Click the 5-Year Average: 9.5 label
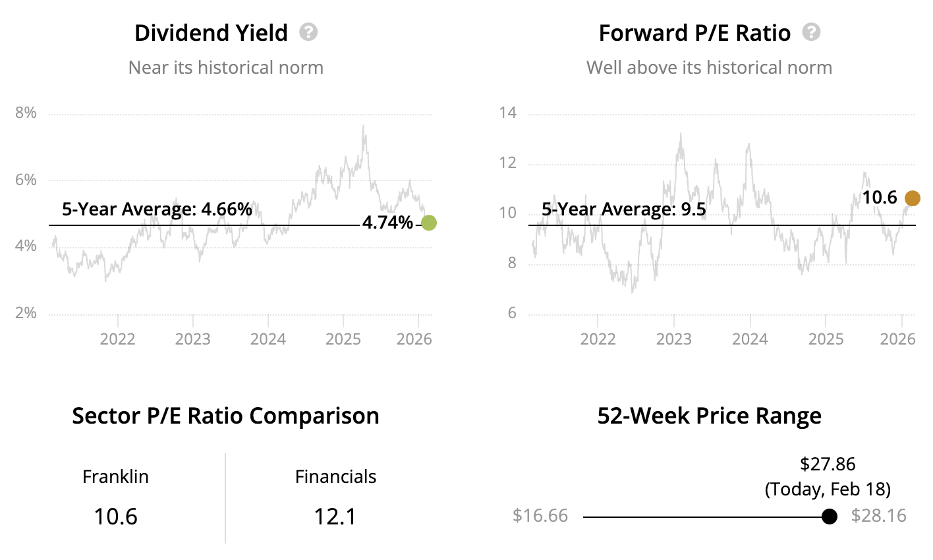This screenshot has width=933, height=560. tap(623, 210)
